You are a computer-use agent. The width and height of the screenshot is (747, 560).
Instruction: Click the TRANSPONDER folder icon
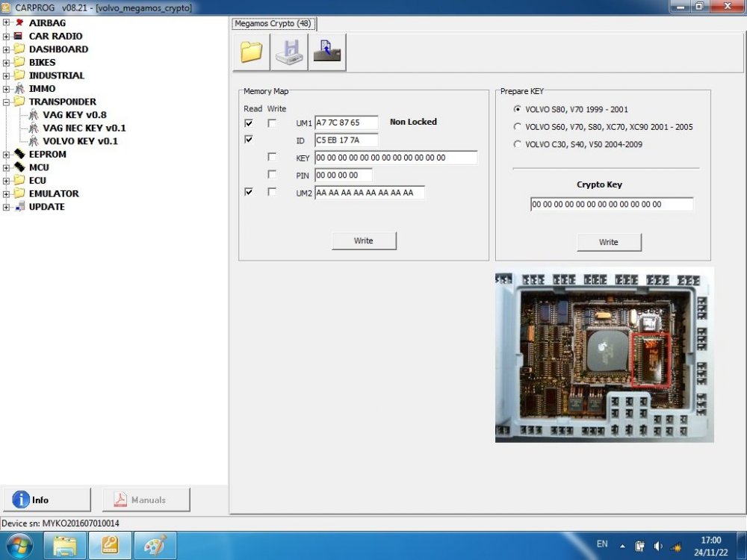pyautogui.click(x=19, y=102)
